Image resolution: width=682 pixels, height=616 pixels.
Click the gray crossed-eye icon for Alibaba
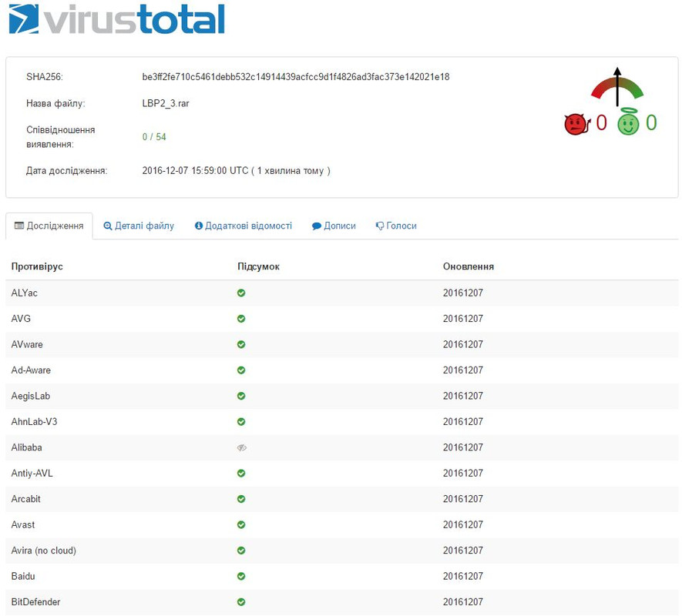click(x=242, y=447)
